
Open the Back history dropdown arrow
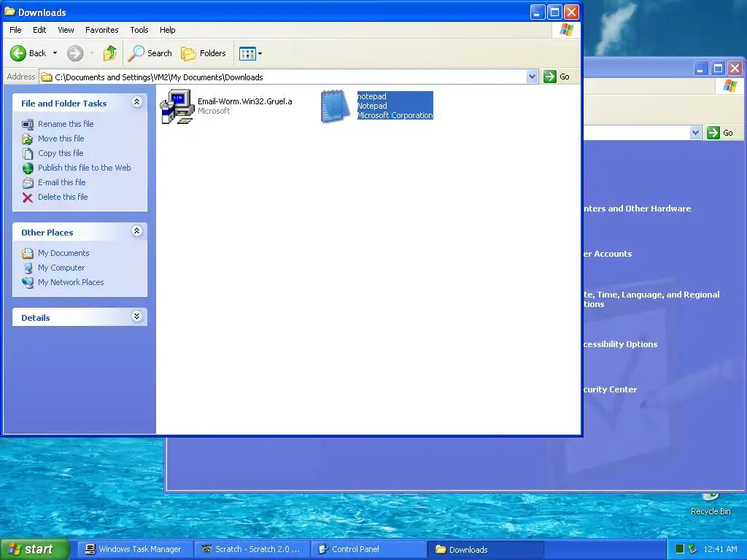pyautogui.click(x=55, y=52)
